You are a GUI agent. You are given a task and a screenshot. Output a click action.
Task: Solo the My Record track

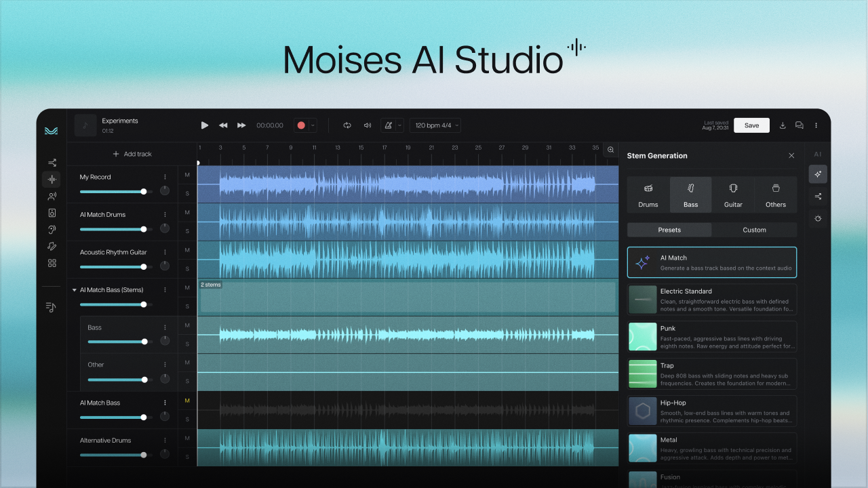[x=186, y=192]
